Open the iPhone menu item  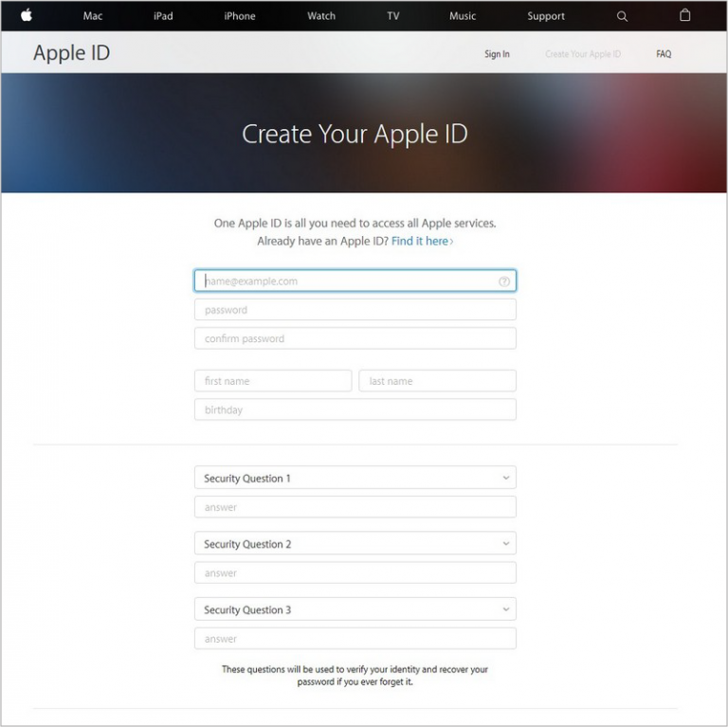point(240,16)
